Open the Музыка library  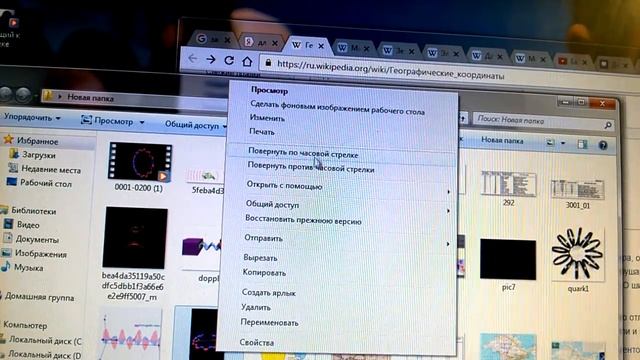tap(29, 268)
